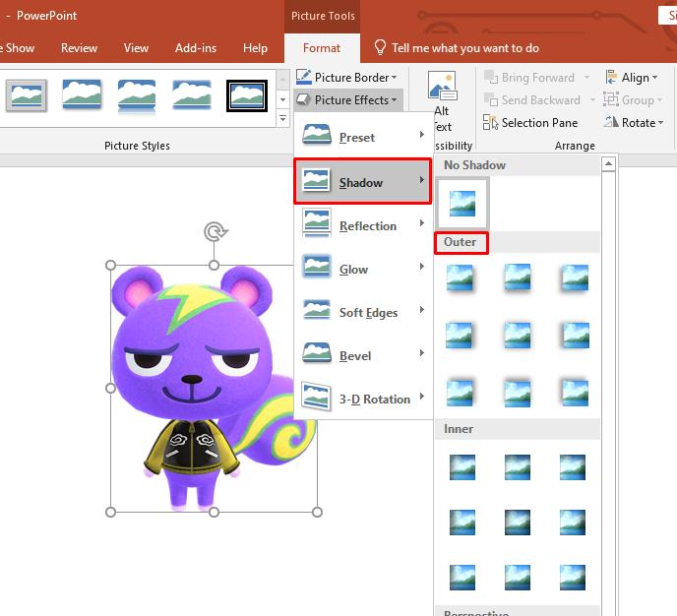Select second picture style thumbnail in gallery
Screen dimensions: 677x616
click(x=82, y=94)
